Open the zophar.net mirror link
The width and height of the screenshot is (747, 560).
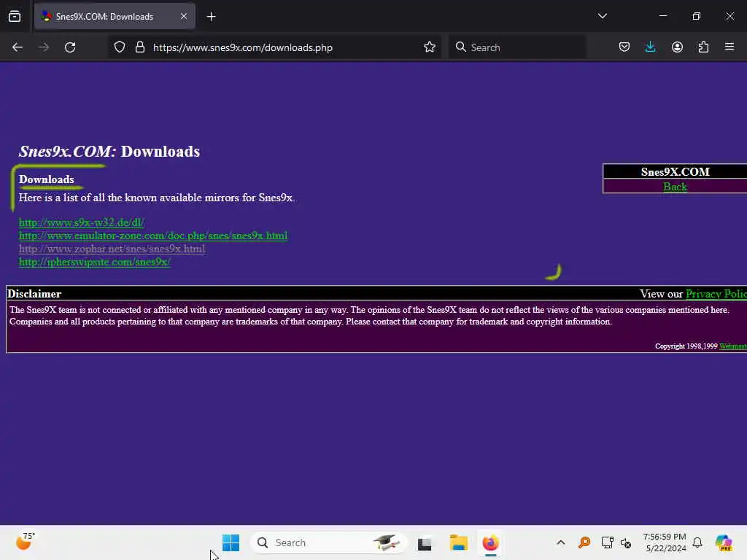(112, 249)
